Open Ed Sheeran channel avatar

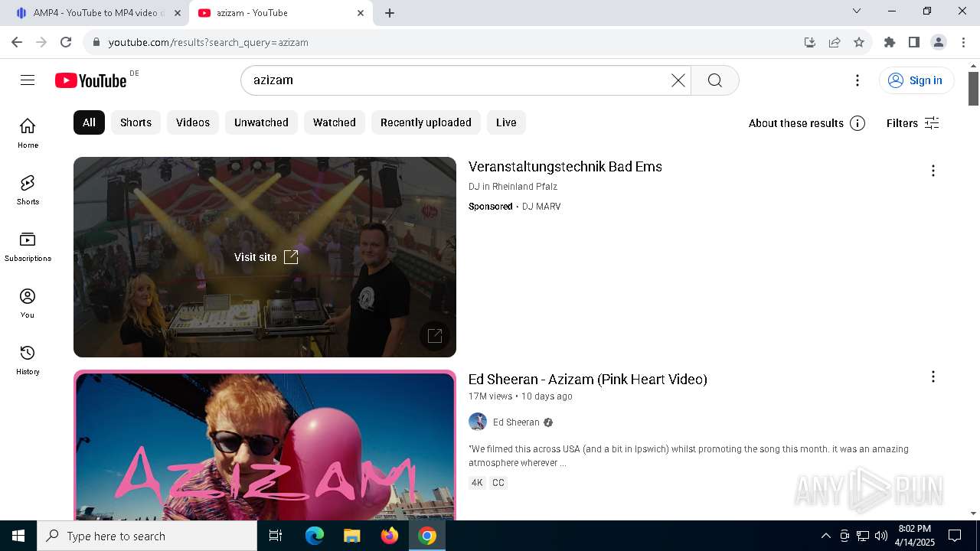click(478, 422)
